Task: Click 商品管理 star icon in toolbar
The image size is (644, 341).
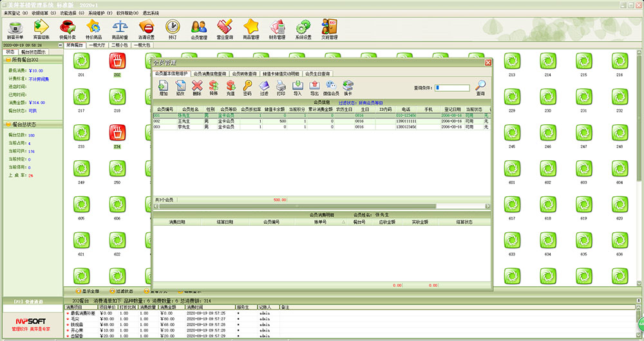Action: coord(251,29)
